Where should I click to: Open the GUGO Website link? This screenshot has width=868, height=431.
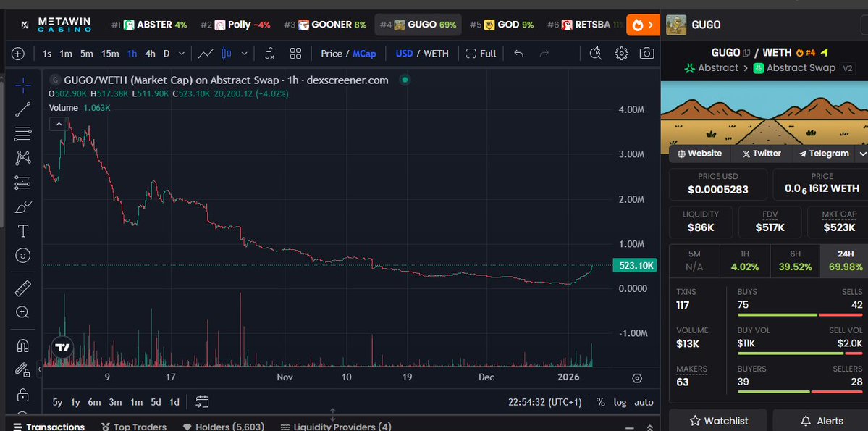[x=700, y=154]
